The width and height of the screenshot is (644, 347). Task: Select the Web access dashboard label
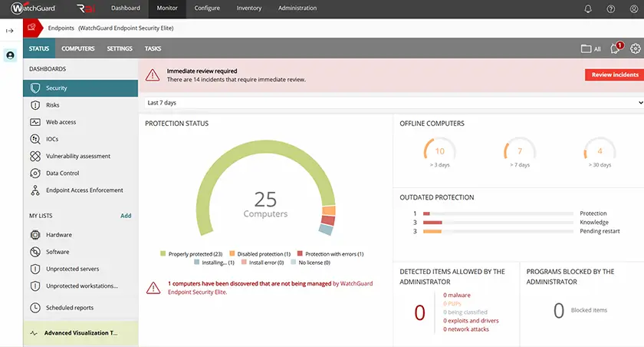coord(61,122)
